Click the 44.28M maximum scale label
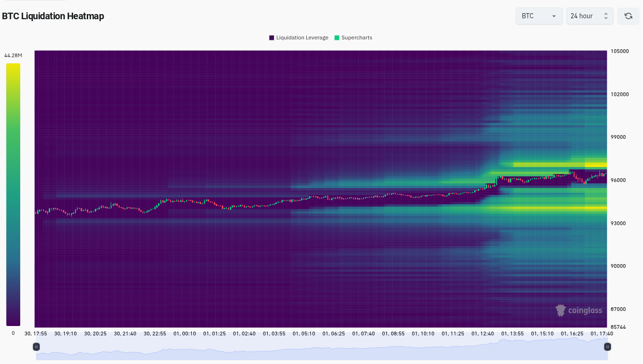Viewport: 643px width, 364px height. click(13, 56)
